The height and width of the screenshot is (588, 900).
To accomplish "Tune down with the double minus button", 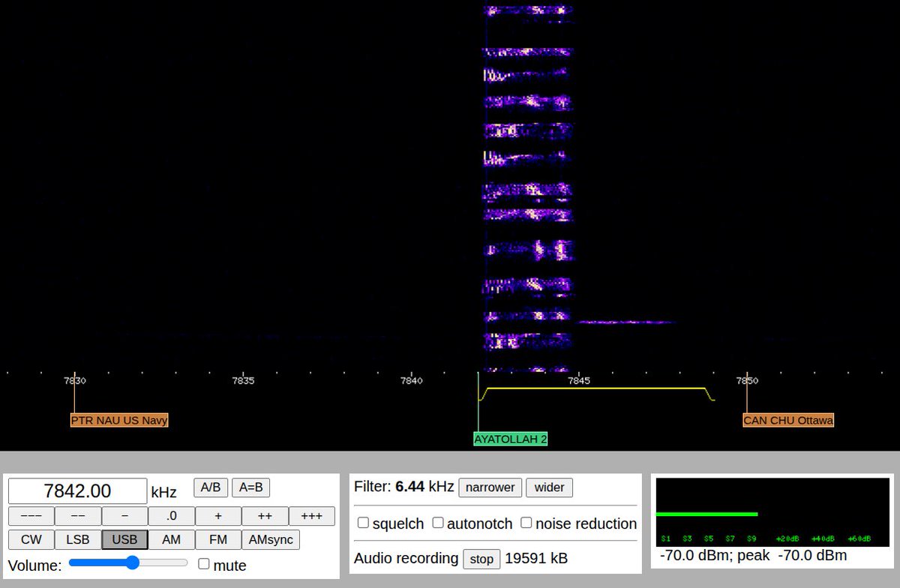I will point(78,516).
